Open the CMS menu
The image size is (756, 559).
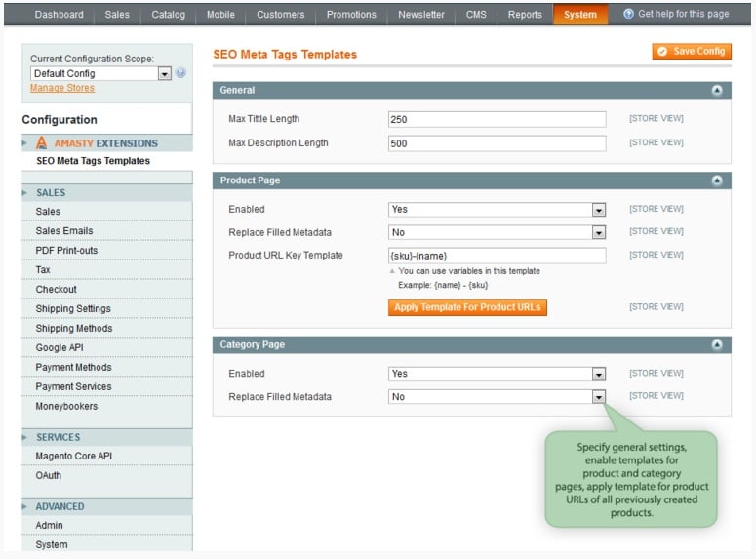pos(476,15)
